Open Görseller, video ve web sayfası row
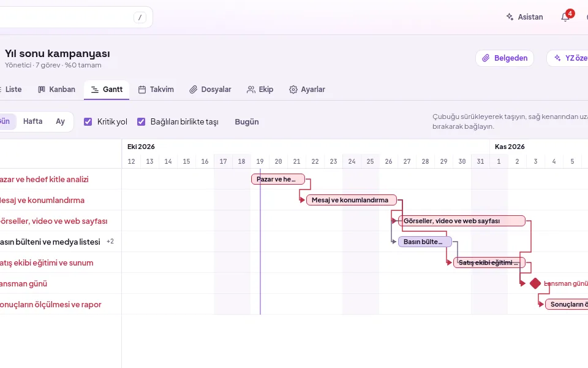588x368 pixels. click(54, 221)
